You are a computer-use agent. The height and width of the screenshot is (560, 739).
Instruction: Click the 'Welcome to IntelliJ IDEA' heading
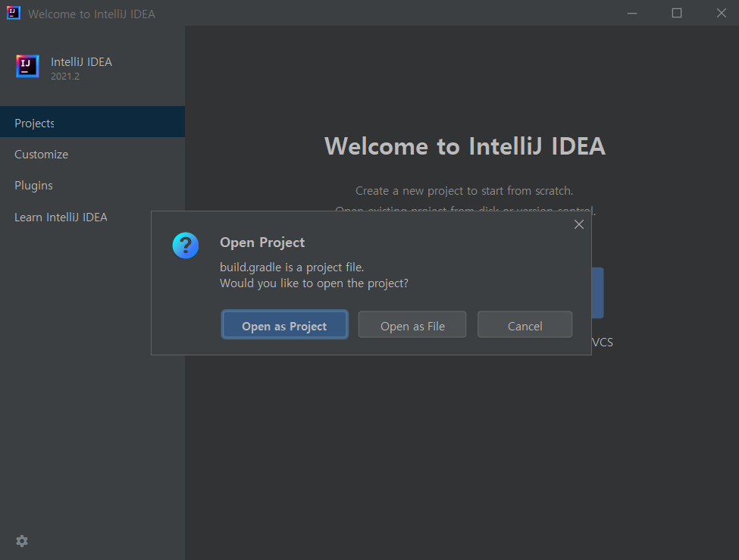pos(465,146)
